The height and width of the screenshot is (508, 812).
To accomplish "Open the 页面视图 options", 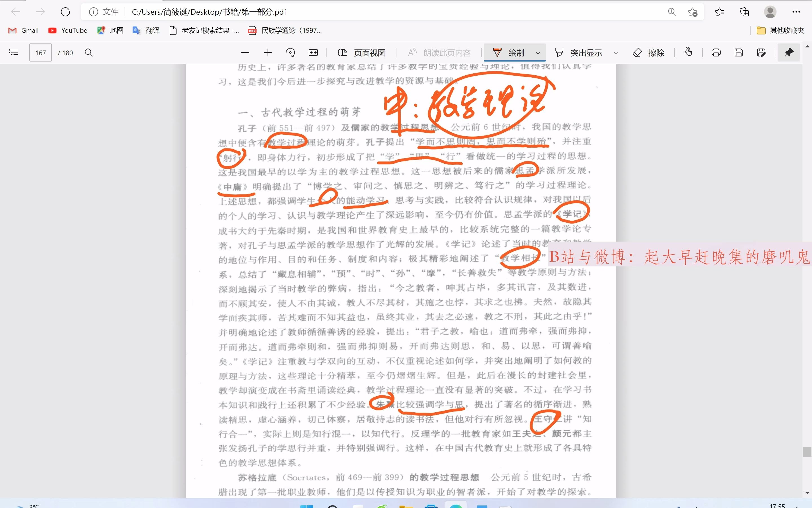I will coord(362,53).
